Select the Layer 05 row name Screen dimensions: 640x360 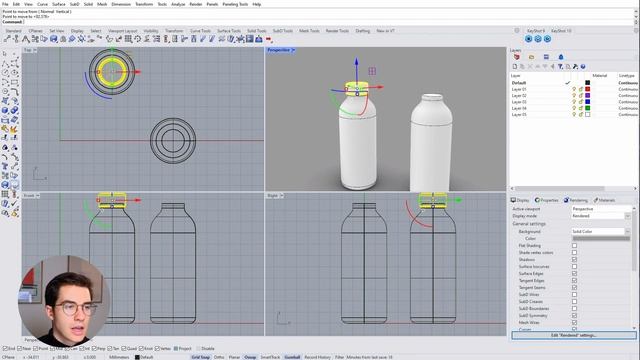click(x=519, y=115)
